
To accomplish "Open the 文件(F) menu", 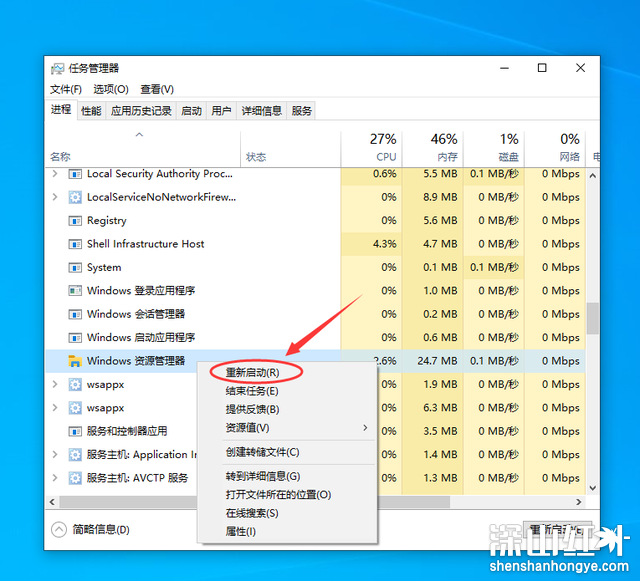I will click(66, 89).
